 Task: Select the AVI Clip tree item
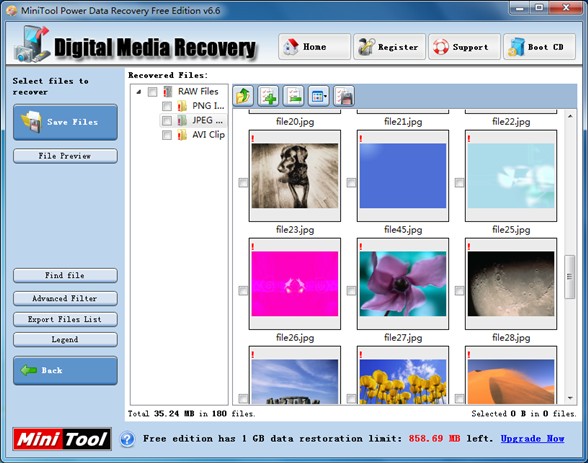208,135
